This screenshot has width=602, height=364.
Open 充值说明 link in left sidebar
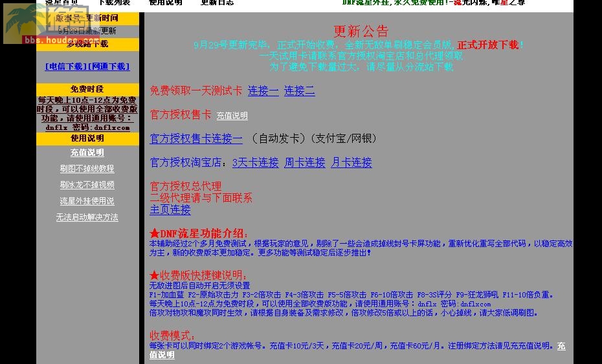[87, 153]
